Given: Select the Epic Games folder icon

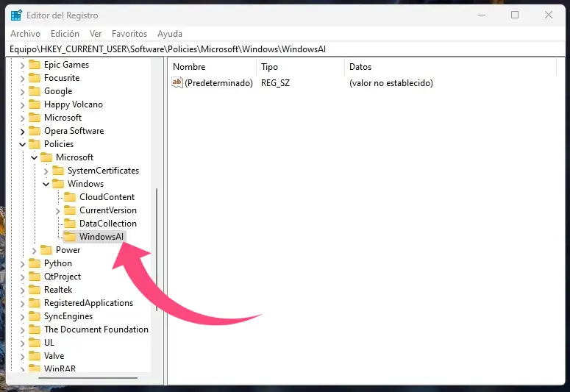Looking at the screenshot, I should coord(35,65).
